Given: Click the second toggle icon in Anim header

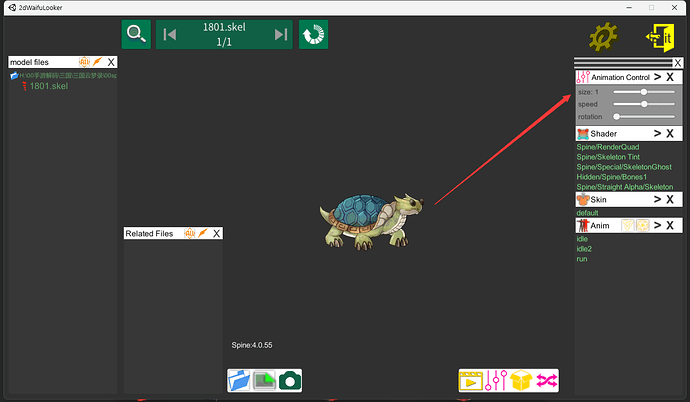Looking at the screenshot, I should [x=642, y=226].
